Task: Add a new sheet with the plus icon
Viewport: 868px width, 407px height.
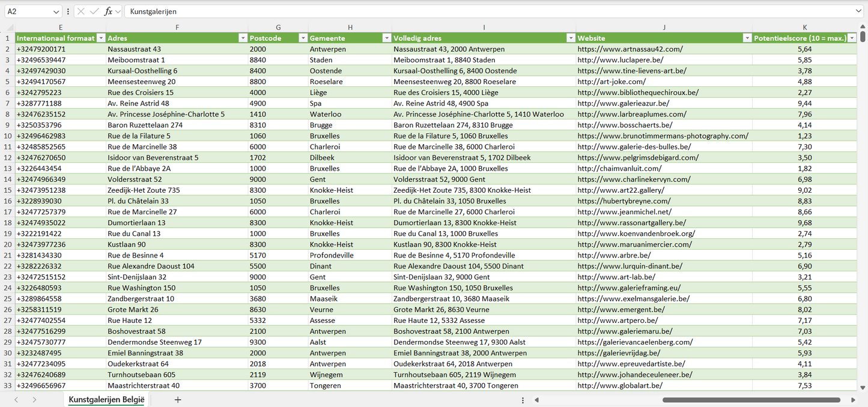Action: tap(178, 400)
